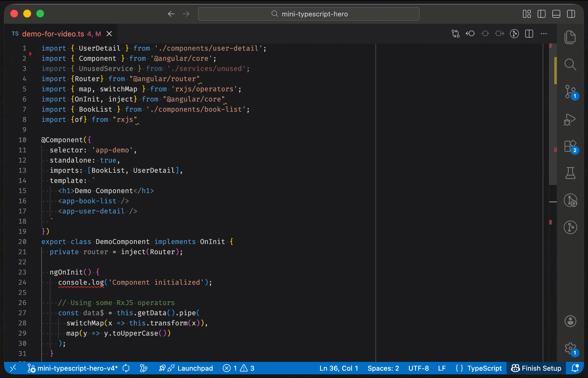Open the Explorer view in activity bar
The image size is (588, 378).
(x=570, y=37)
